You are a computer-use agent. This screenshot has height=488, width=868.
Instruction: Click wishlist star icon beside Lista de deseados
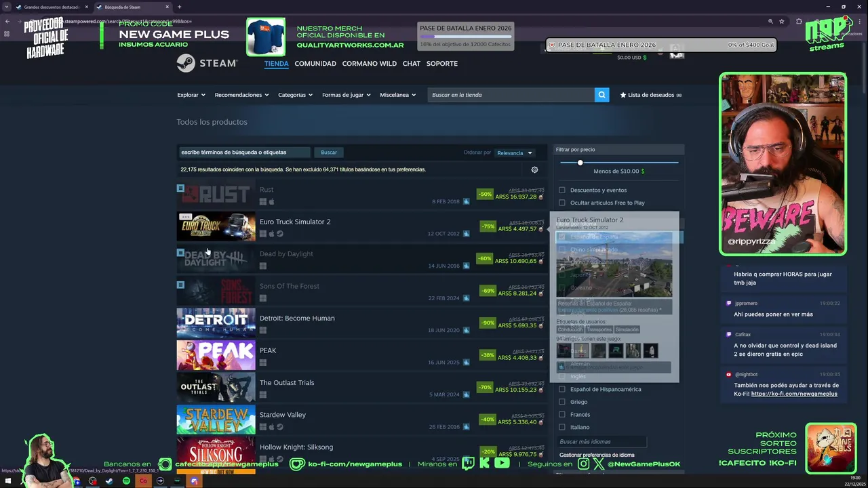[623, 95]
